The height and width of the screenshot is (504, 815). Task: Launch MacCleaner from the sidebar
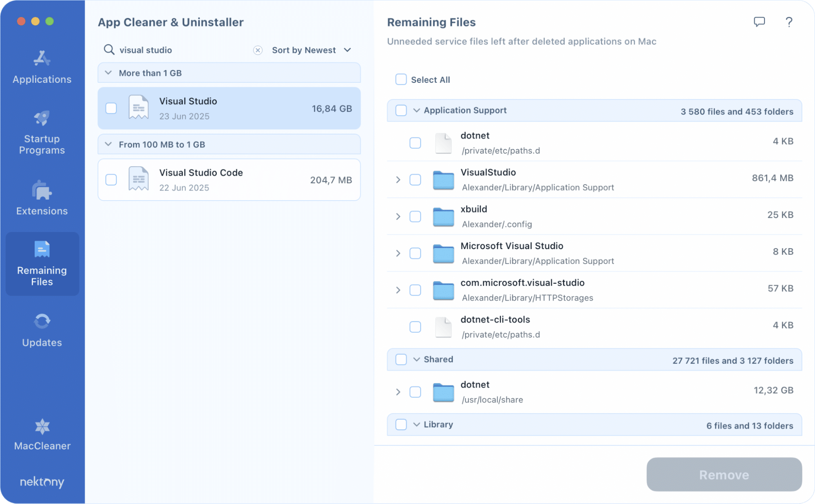tap(41, 434)
